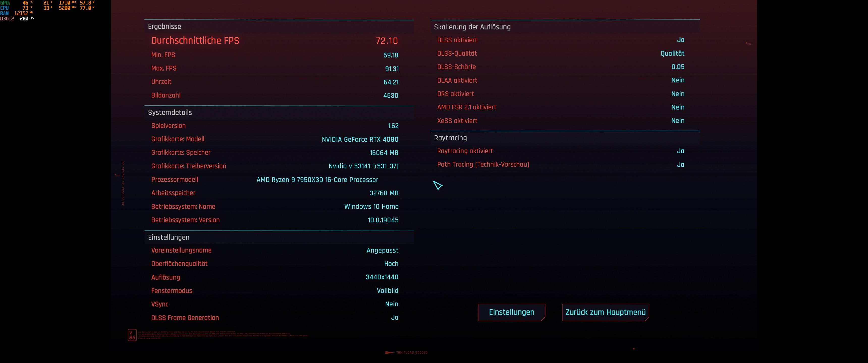Click the Oberflächenqualität value Hoch

(391, 264)
